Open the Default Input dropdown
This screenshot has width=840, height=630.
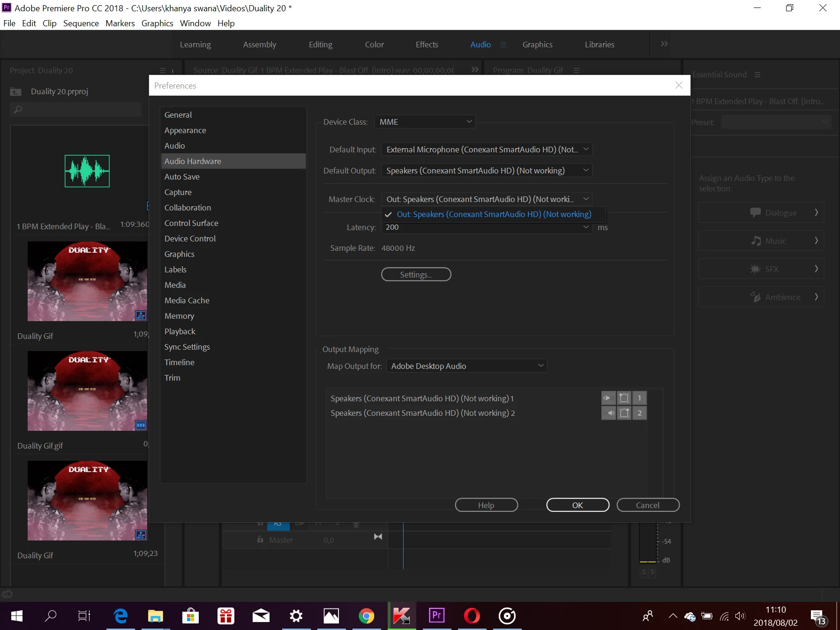pos(487,150)
